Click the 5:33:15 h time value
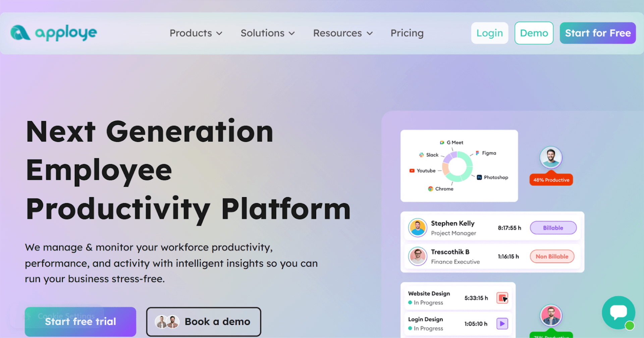The image size is (644, 338). pyautogui.click(x=476, y=298)
